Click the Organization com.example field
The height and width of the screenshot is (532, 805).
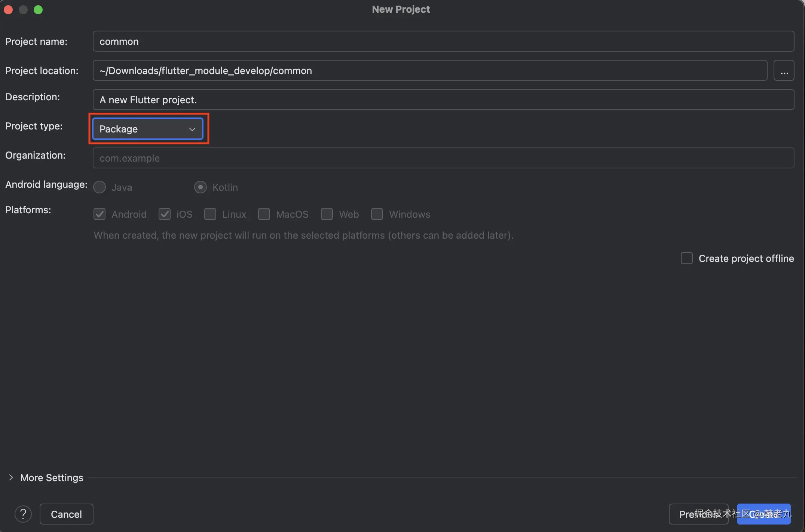coord(443,158)
